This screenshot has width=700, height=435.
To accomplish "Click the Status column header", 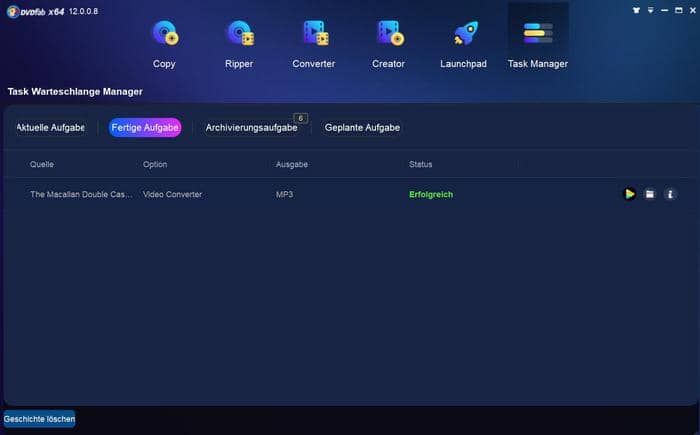I will click(420, 164).
